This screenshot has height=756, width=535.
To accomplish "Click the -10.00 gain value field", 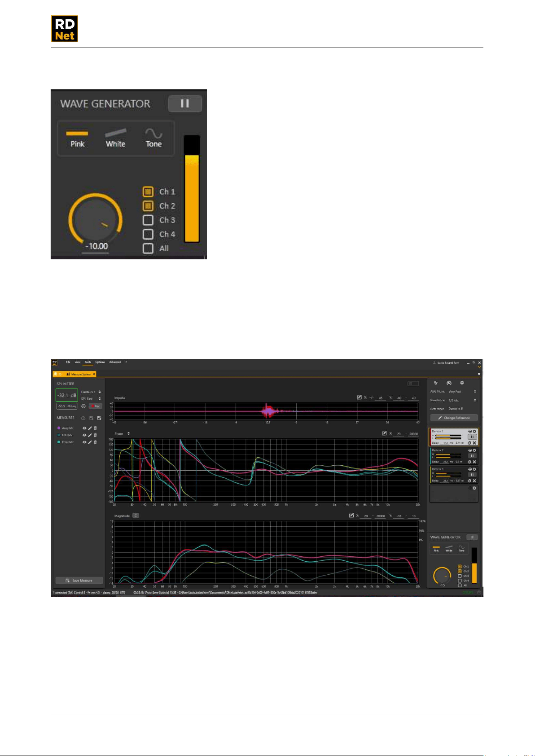I will 96,246.
